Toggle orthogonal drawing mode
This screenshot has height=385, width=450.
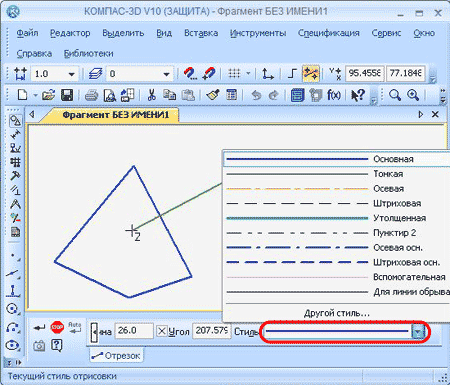click(x=292, y=73)
